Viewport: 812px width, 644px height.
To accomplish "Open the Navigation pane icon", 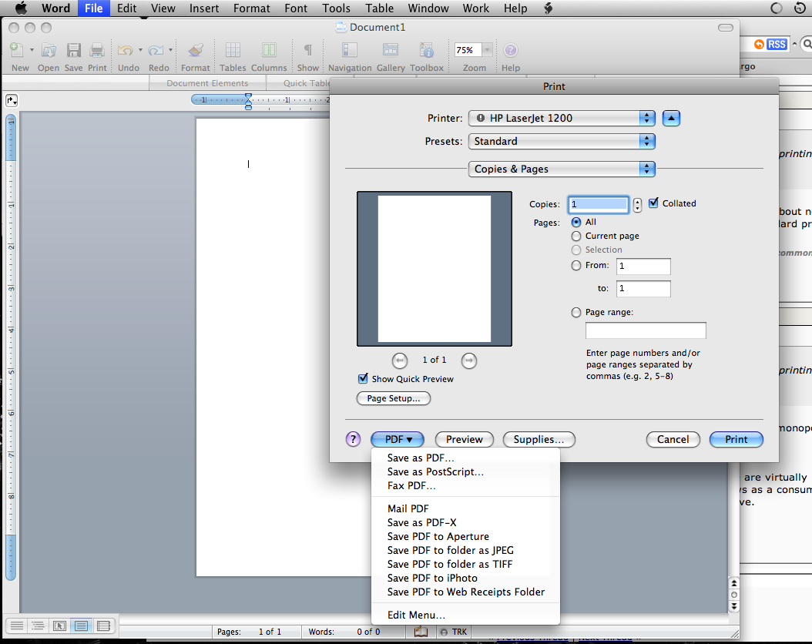I will pos(350,50).
